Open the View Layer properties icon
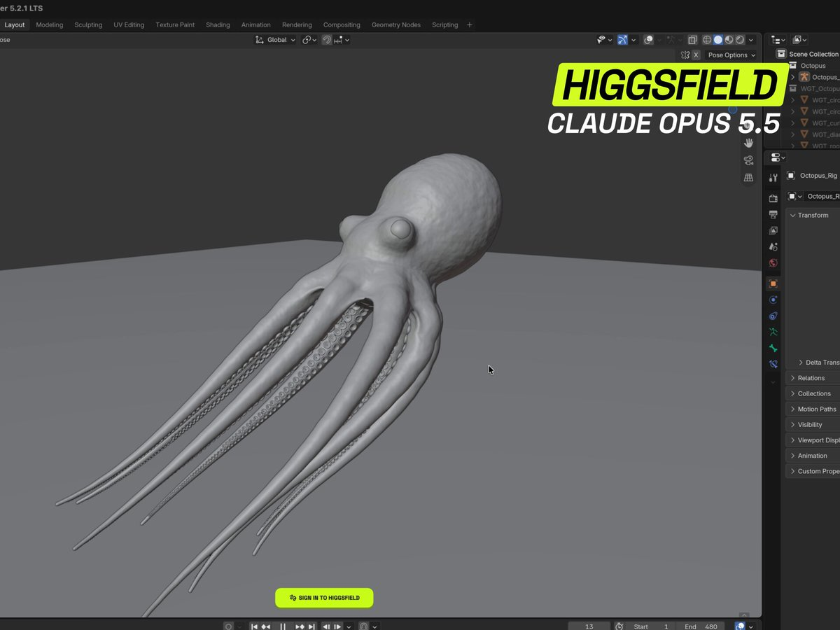 [x=773, y=230]
